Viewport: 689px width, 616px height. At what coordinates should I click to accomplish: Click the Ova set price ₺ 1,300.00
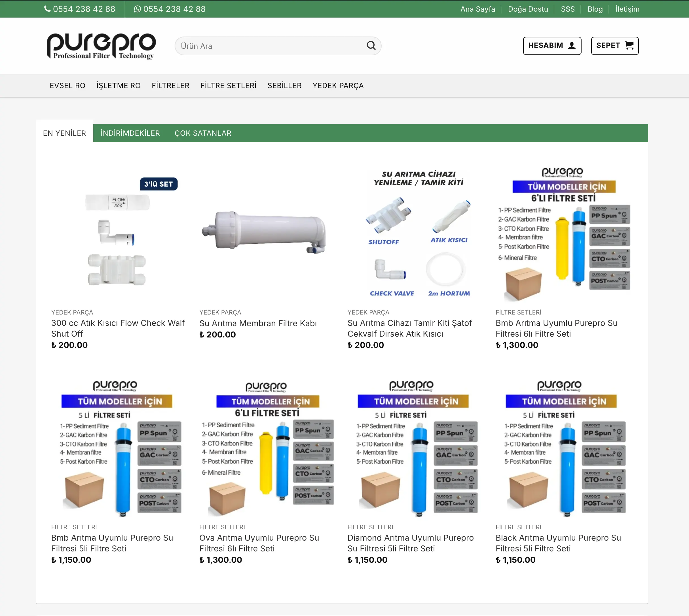pos(221,560)
